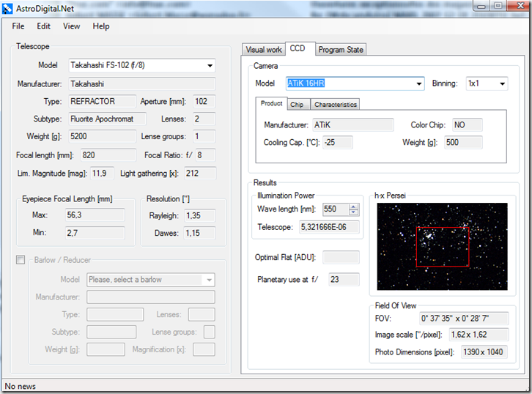The width and height of the screenshot is (532, 394).
Task: Click the FOV value field
Action: (464, 319)
